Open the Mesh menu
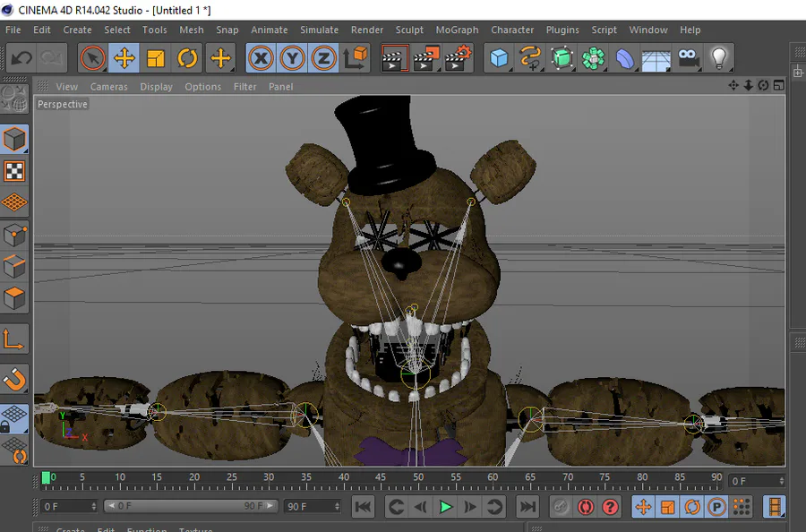The width and height of the screenshot is (806, 532). click(x=192, y=30)
